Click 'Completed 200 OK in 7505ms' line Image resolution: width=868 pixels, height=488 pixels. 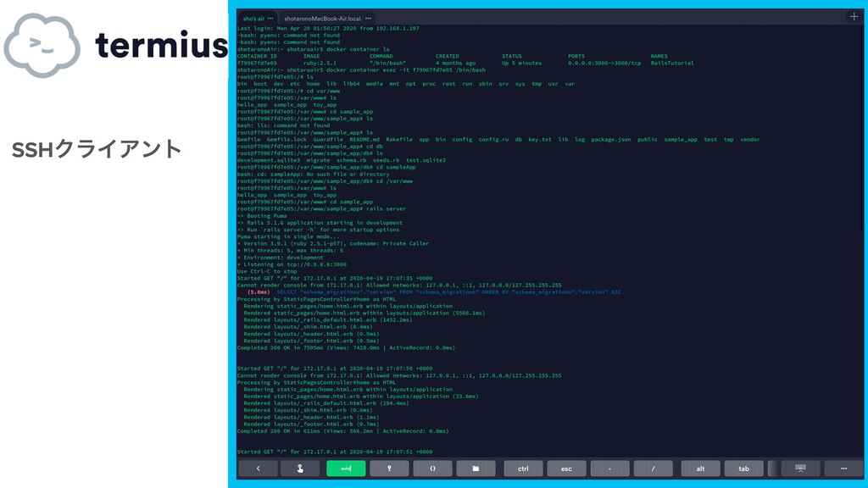coord(346,347)
